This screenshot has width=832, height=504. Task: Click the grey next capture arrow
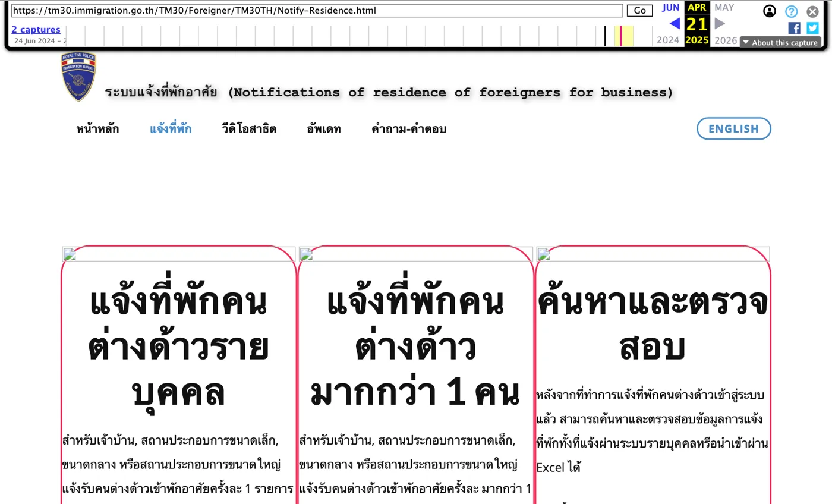(720, 24)
